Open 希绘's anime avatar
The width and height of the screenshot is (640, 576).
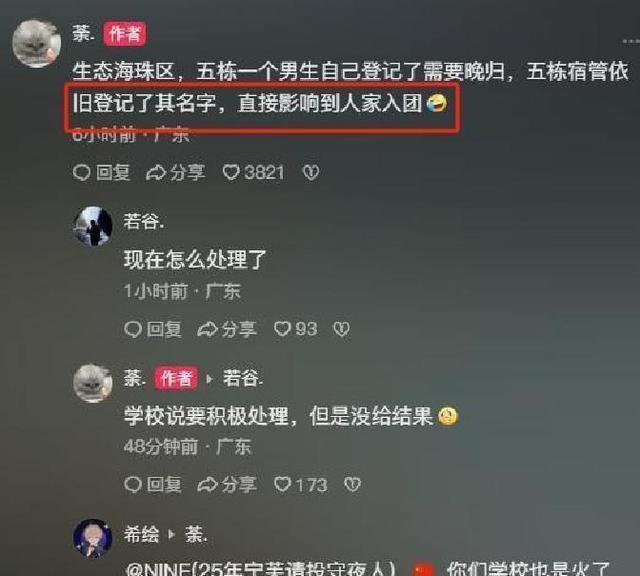coord(93,538)
